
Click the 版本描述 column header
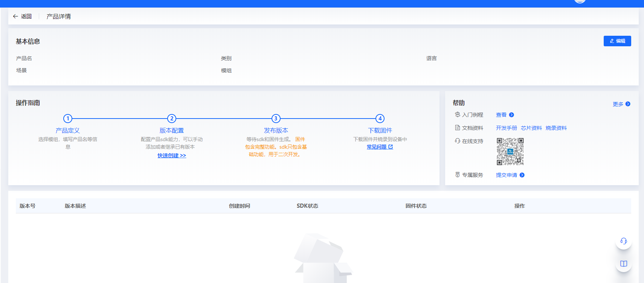pyautogui.click(x=75, y=206)
